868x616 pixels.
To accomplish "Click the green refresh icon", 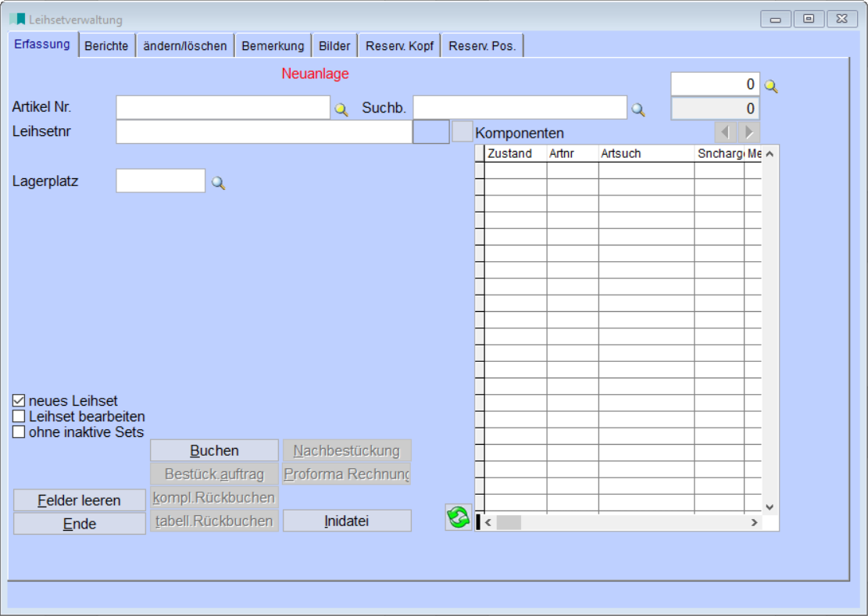I will point(458,518).
